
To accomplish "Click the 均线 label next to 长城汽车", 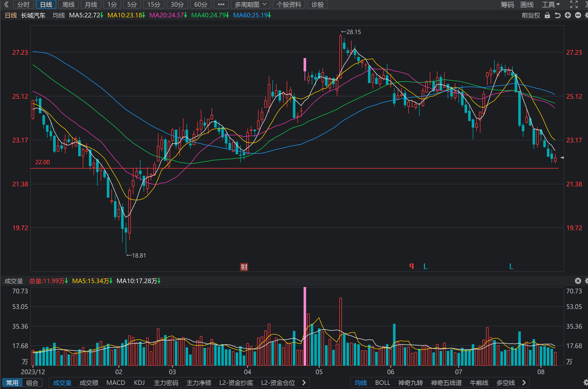I will [x=59, y=15].
